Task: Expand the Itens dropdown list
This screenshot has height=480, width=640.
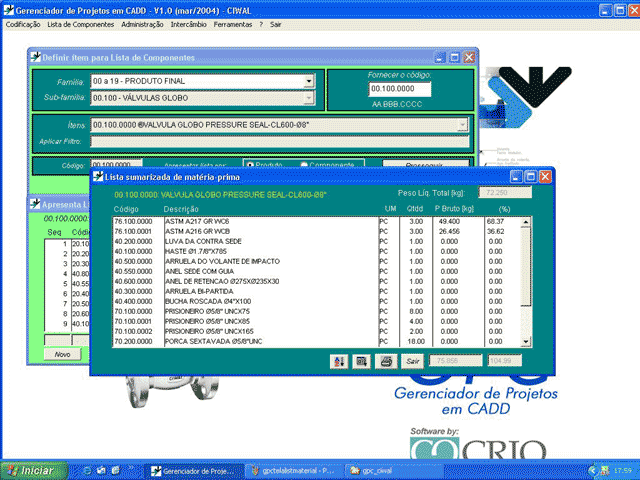Action: tap(462, 125)
